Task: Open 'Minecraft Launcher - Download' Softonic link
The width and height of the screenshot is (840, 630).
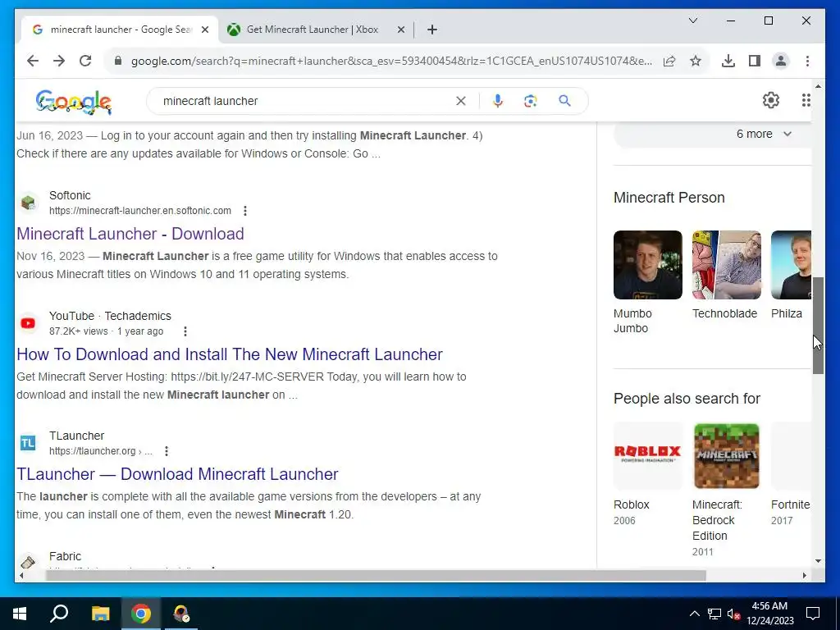Action: 130,234
